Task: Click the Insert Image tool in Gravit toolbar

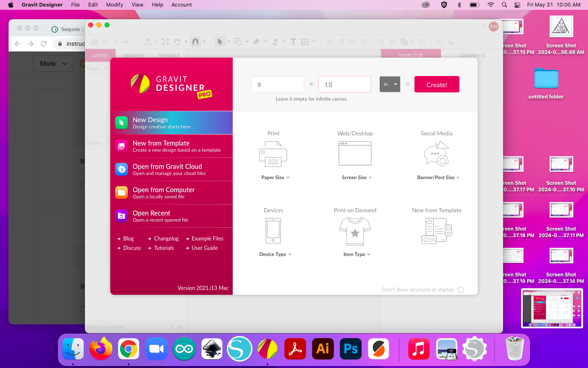Action: tap(305, 42)
